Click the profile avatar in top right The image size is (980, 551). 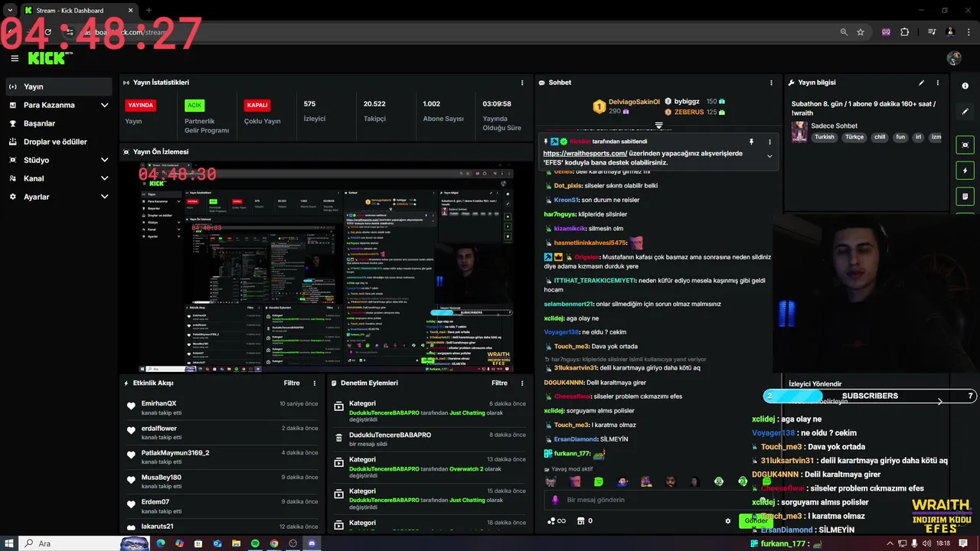[x=954, y=58]
